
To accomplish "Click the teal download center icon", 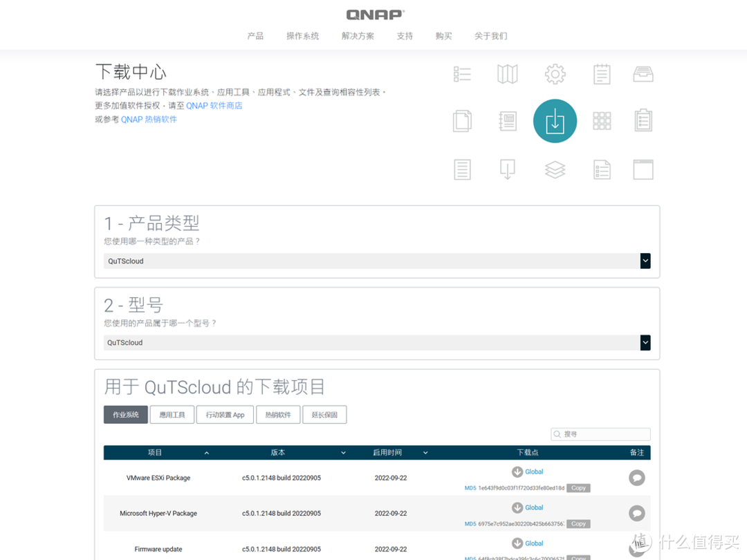I will coord(555,121).
